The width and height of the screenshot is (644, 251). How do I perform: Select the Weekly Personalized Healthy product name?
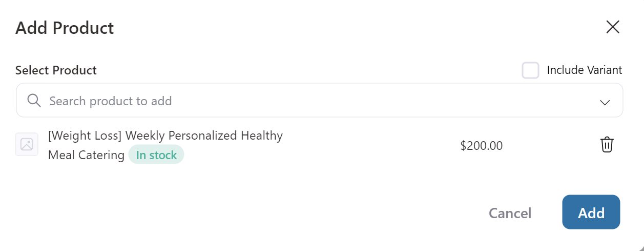[x=204, y=136]
